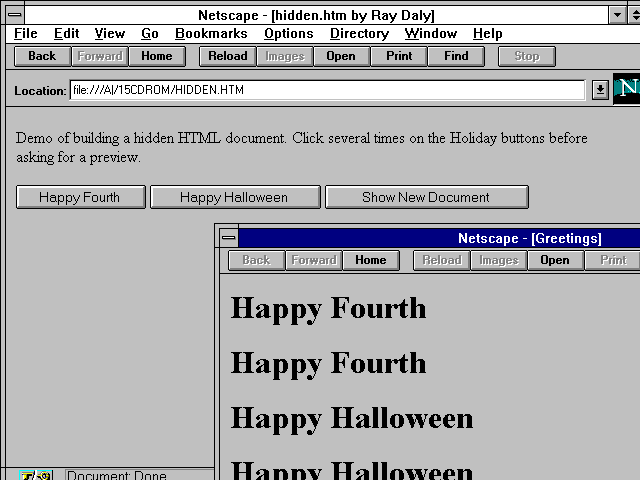Click first Happy Fourth heading in Greetings

pos(328,309)
